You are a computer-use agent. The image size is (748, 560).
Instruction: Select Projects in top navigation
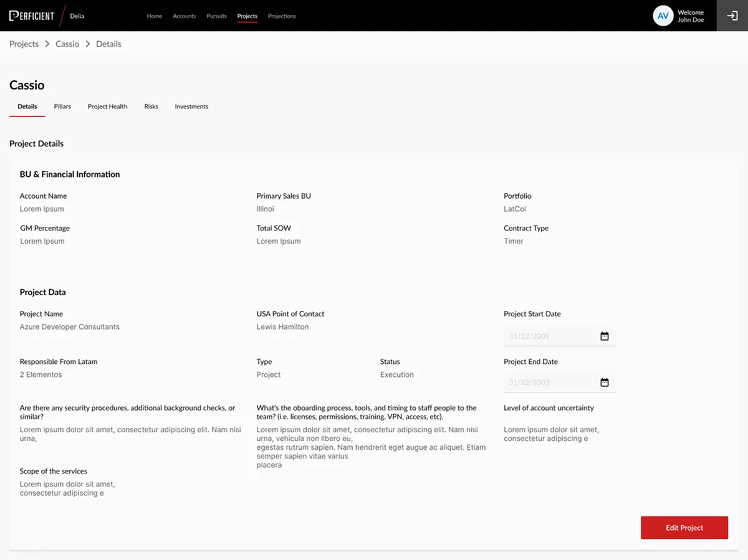pos(247,16)
